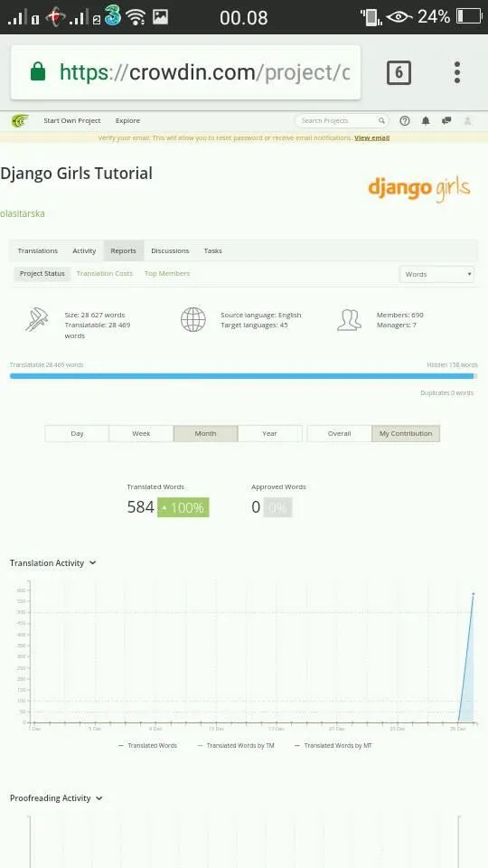
Task: Open the Tasks tab
Action: (213, 250)
